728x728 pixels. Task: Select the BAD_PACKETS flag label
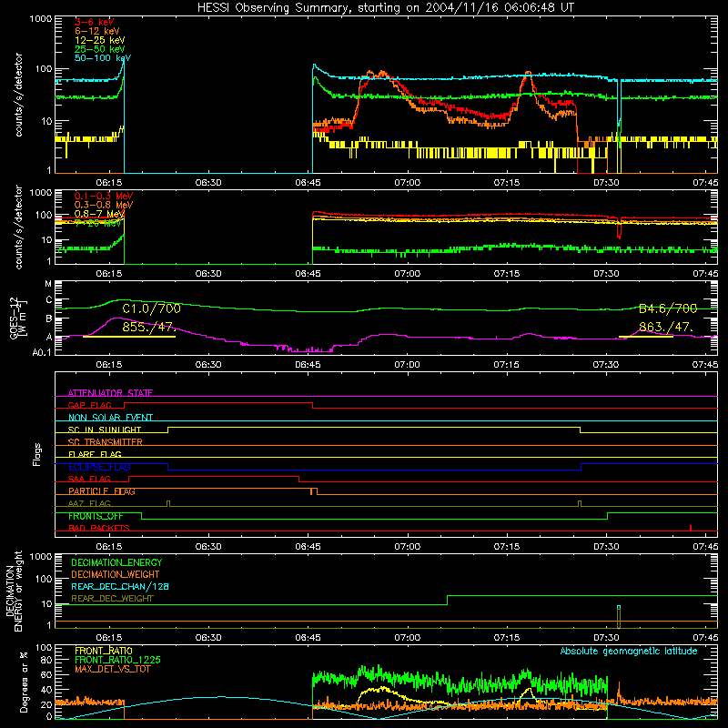click(x=99, y=528)
